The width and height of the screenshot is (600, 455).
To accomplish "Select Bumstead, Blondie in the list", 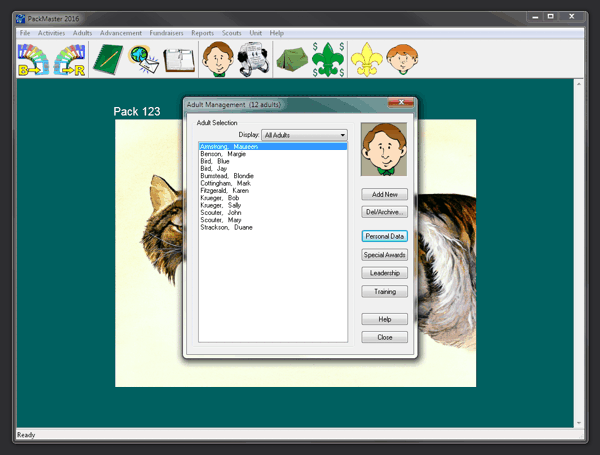I will [x=273, y=176].
